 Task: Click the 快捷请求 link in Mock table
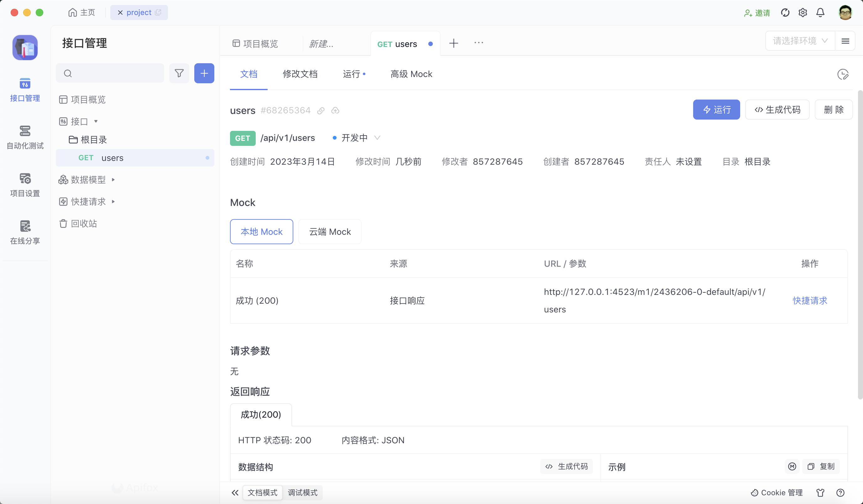tap(810, 301)
